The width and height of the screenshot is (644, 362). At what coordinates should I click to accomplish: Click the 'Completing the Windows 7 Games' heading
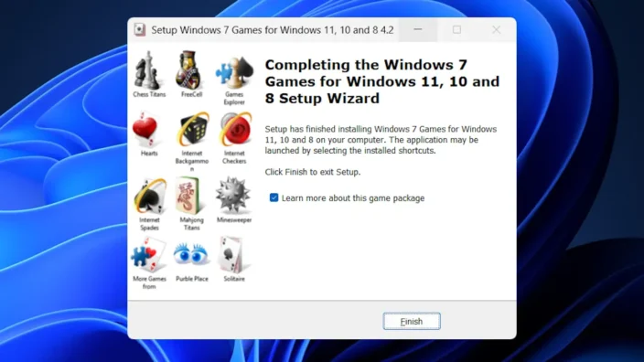coord(382,81)
